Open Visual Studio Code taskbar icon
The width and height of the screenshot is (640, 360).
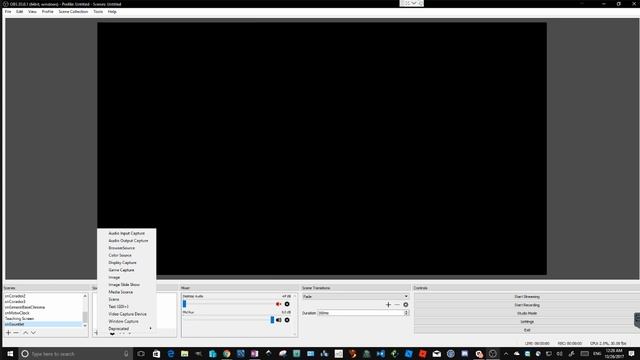[x=380, y=353]
